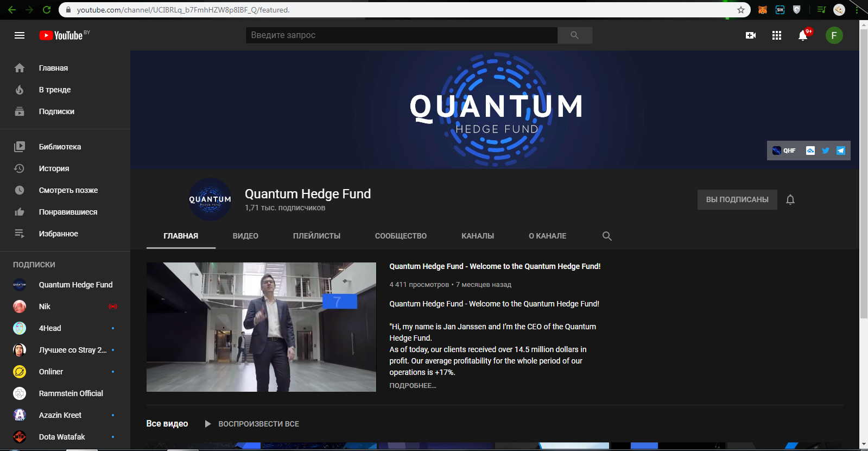Screen dimensions: 868x451
Task: Open Понравившиеся in the sidebar
Action: pos(65,212)
